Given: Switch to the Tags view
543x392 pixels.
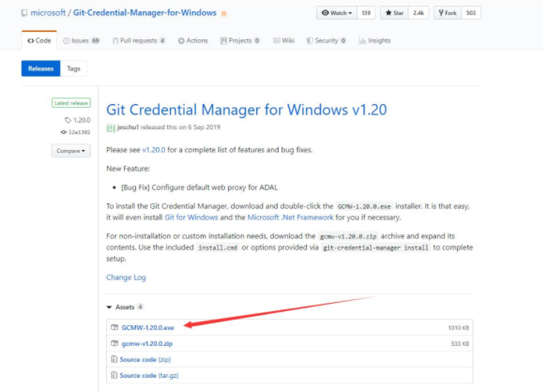Looking at the screenshot, I should pos(74,68).
